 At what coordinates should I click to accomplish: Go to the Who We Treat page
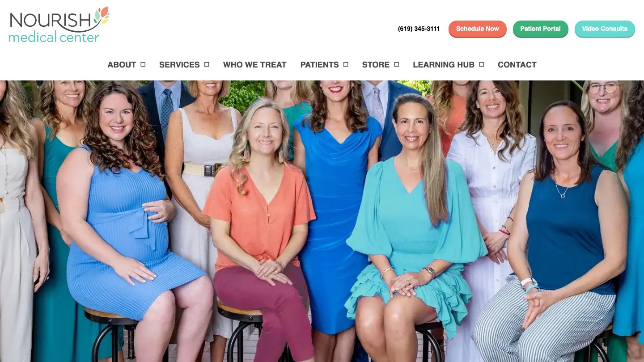pos(255,65)
